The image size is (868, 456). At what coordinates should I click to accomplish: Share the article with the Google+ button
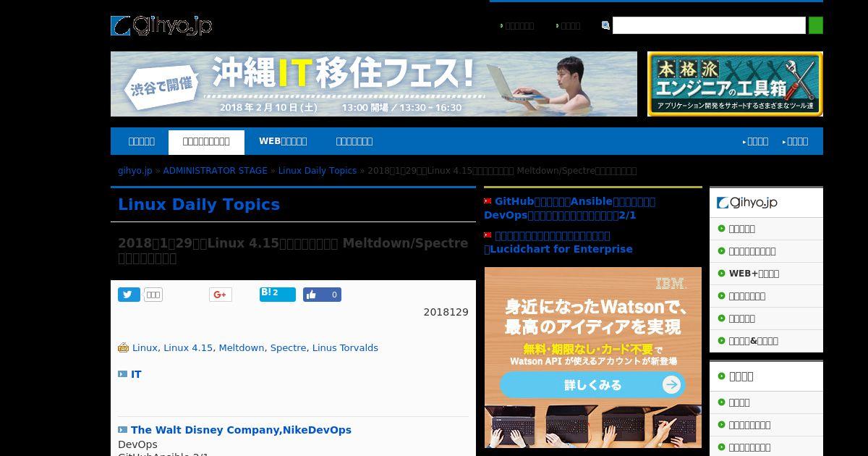click(x=221, y=295)
